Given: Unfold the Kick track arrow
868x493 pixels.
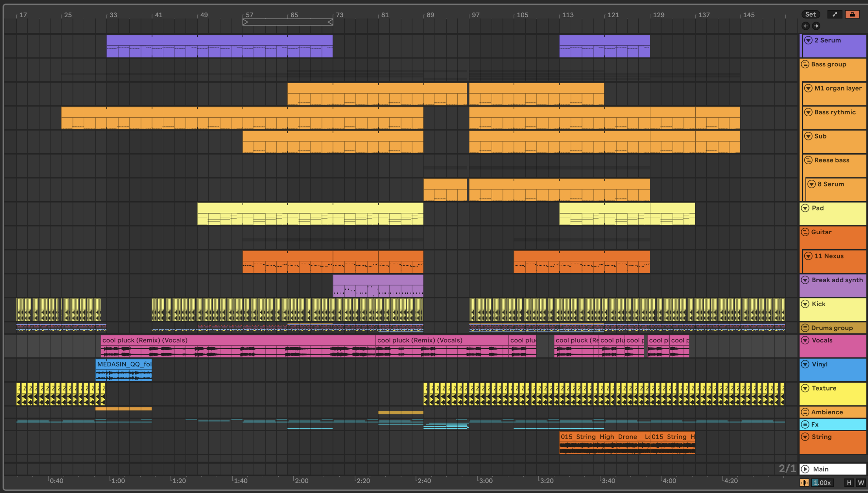Looking at the screenshot, I should pos(805,304).
